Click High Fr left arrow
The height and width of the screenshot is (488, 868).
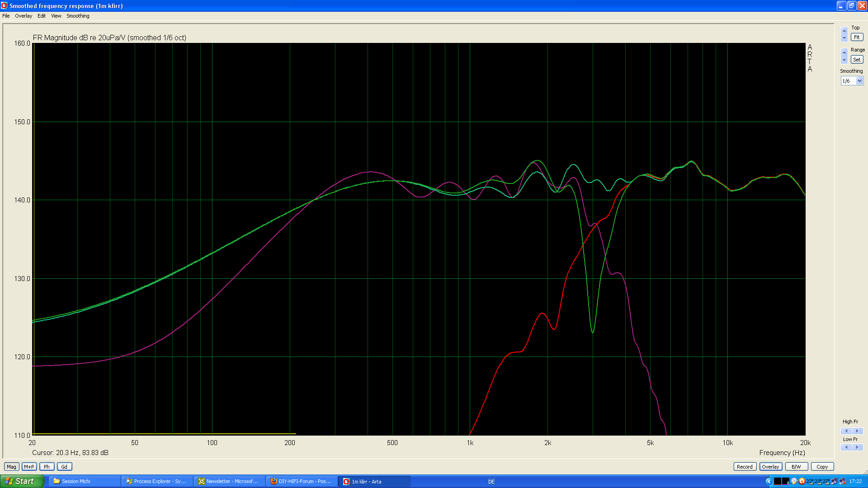click(x=846, y=431)
